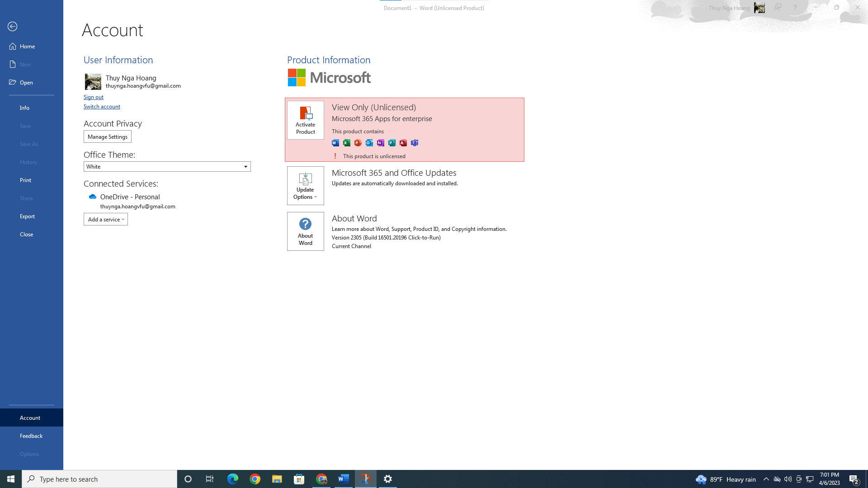Click the back arrow icon
868x488 pixels.
point(13,27)
